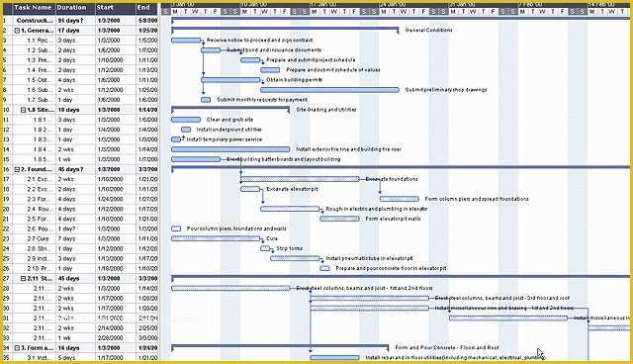The image size is (633, 364).
Task: Select the 'Submit monthly requests for payment' bar
Action: [206, 100]
